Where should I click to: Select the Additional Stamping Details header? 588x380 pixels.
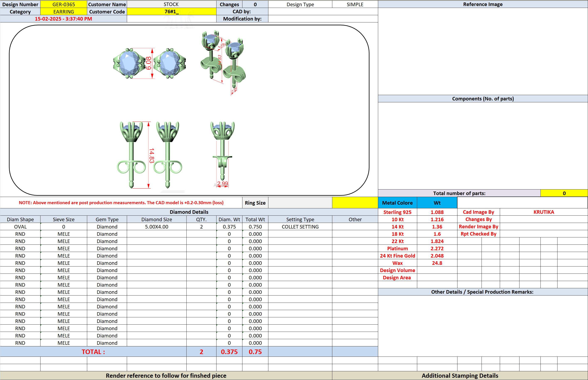point(460,376)
